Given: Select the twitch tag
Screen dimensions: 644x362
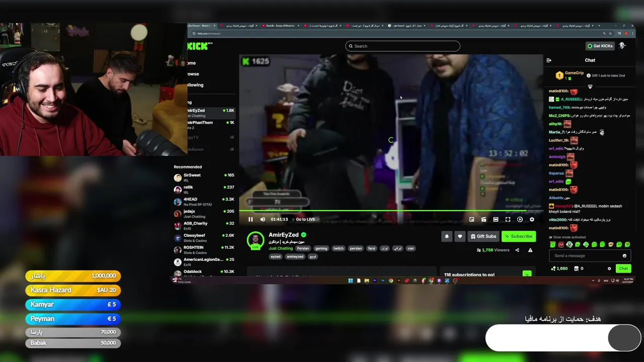Looking at the screenshot, I should pyautogui.click(x=338, y=248).
